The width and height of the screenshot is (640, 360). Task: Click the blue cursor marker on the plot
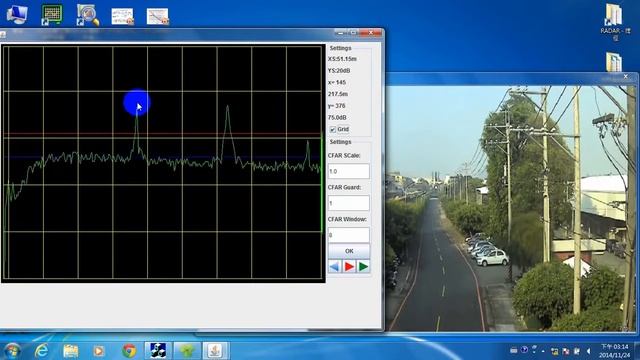[x=137, y=102]
